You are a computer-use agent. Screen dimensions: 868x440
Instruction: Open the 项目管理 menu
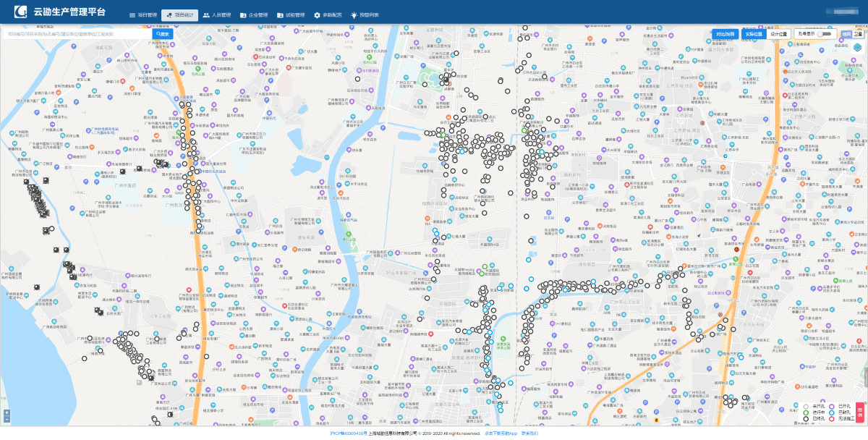[x=142, y=14]
